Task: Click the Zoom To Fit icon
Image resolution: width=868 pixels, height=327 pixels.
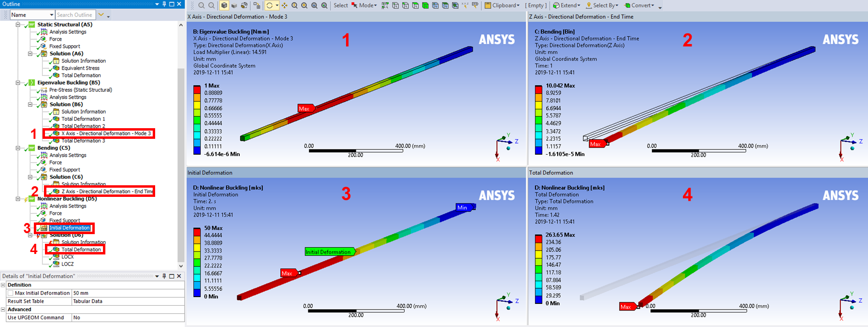Action: tap(314, 5)
